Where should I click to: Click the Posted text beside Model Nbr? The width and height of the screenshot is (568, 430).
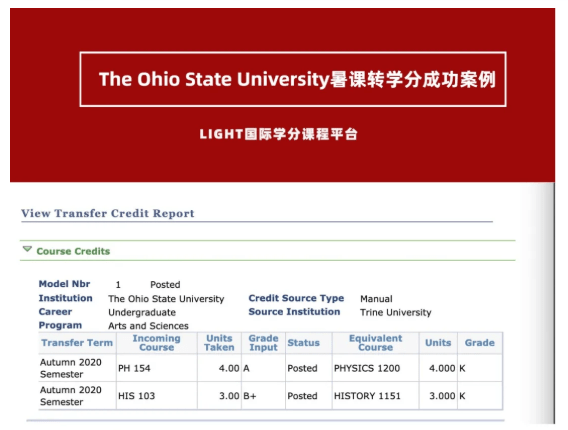(165, 284)
